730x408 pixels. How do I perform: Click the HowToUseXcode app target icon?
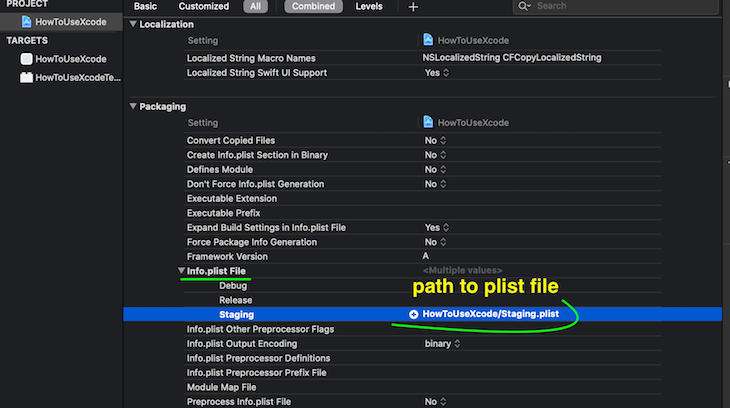click(x=27, y=59)
